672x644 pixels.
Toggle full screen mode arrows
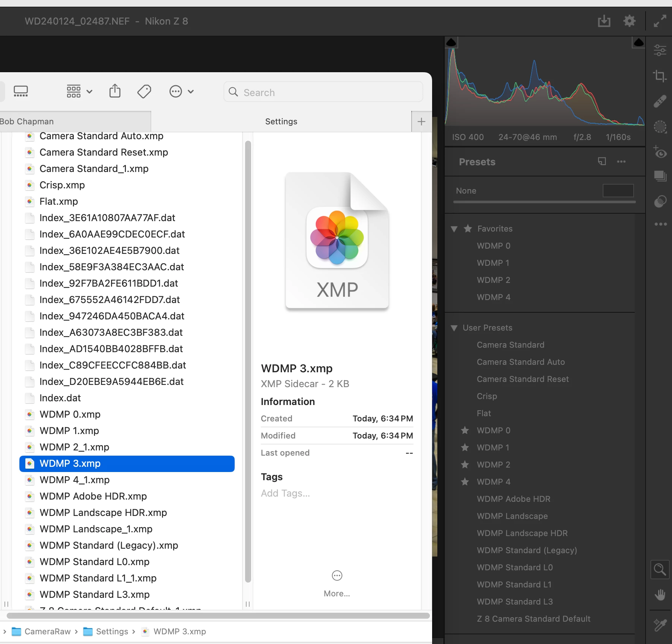pos(660,21)
